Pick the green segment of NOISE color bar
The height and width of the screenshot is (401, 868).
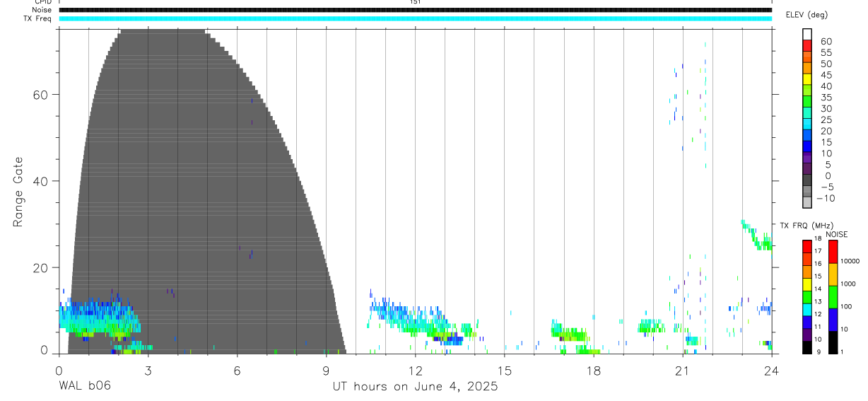pos(833,297)
